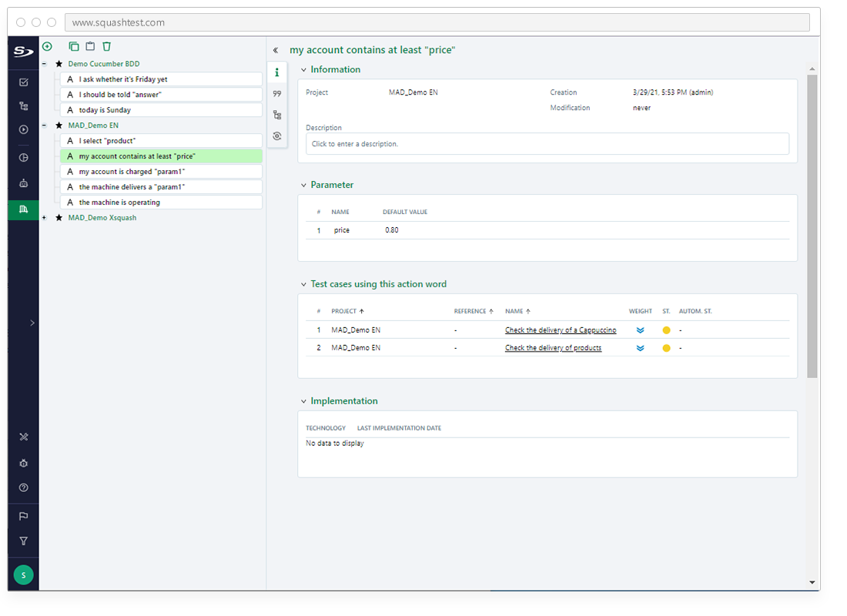Click the milestone flag icon
The image size is (847, 616).
pos(24,516)
